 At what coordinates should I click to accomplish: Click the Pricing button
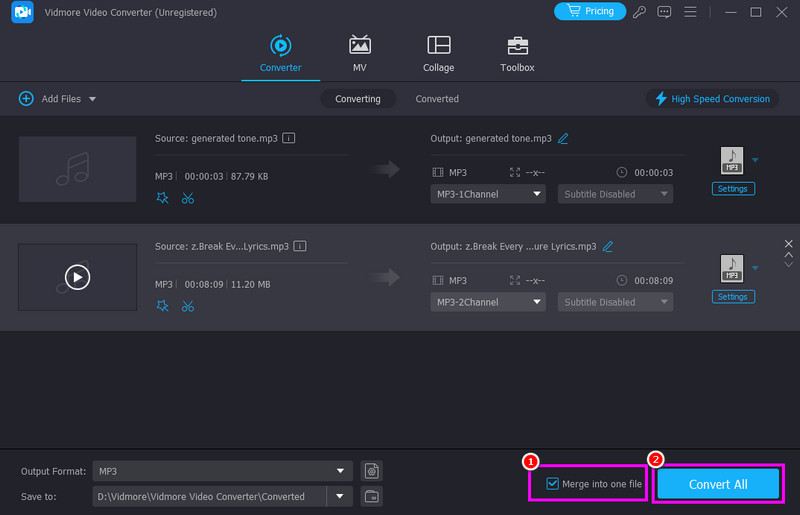590,11
